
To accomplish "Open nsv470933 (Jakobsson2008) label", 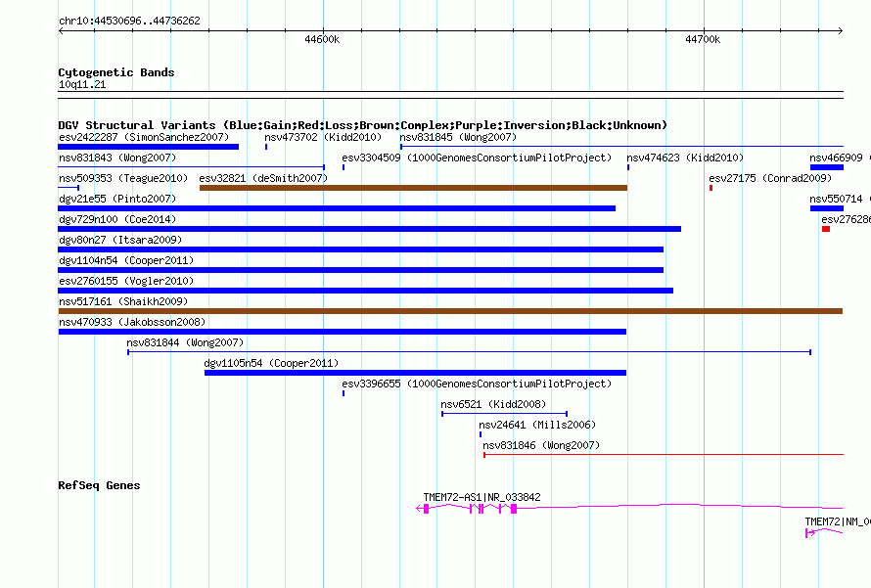I will click(x=132, y=322).
